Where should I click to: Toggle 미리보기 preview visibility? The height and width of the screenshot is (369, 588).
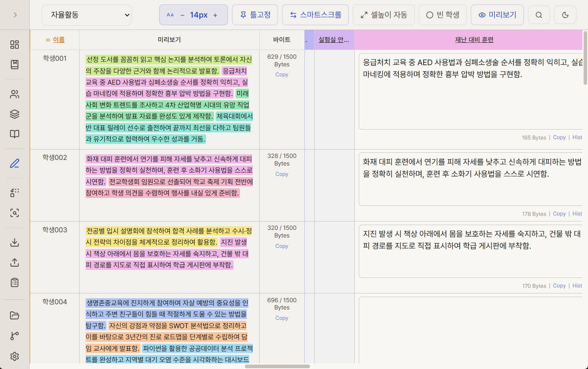tap(497, 15)
